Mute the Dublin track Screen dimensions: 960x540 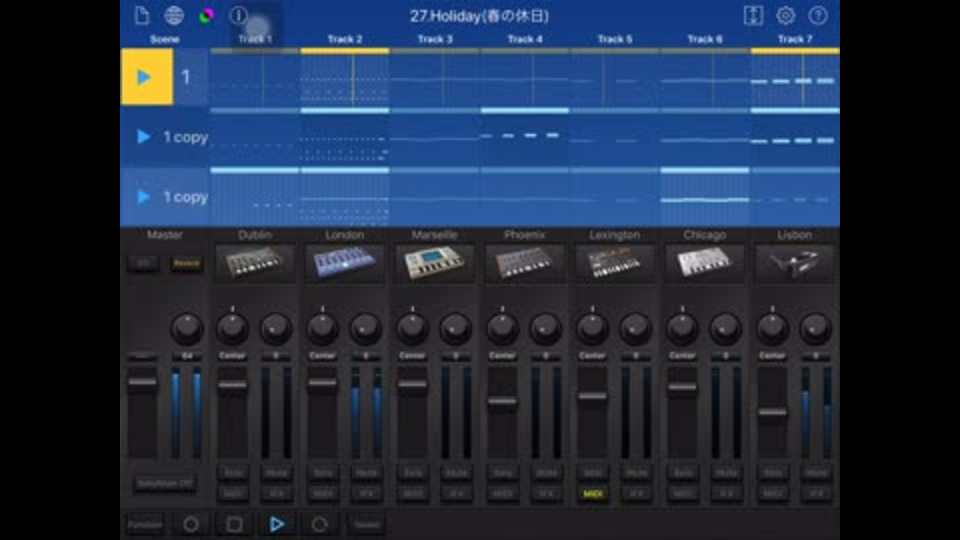point(276,473)
